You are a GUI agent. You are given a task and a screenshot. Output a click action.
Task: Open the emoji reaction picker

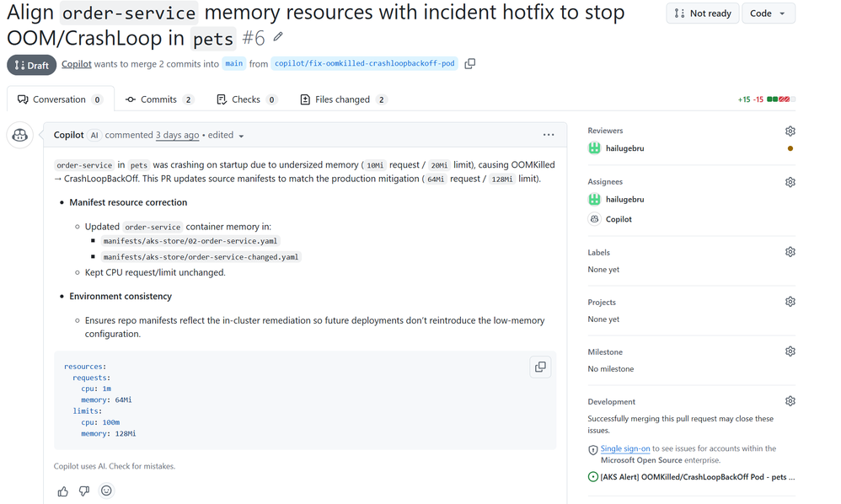107,491
